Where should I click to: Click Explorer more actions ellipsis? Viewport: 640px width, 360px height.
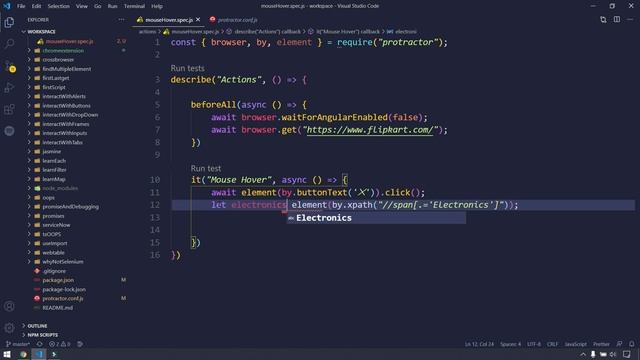coord(121,20)
